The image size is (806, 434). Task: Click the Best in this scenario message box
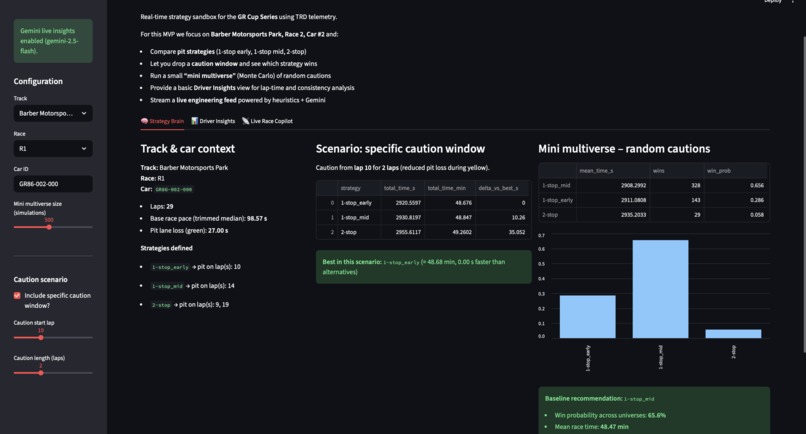pos(424,267)
